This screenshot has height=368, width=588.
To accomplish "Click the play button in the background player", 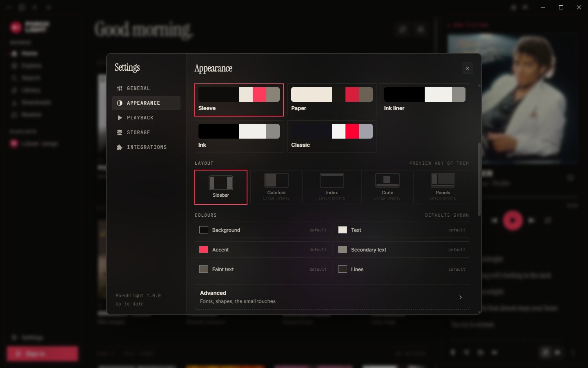I will (x=512, y=220).
